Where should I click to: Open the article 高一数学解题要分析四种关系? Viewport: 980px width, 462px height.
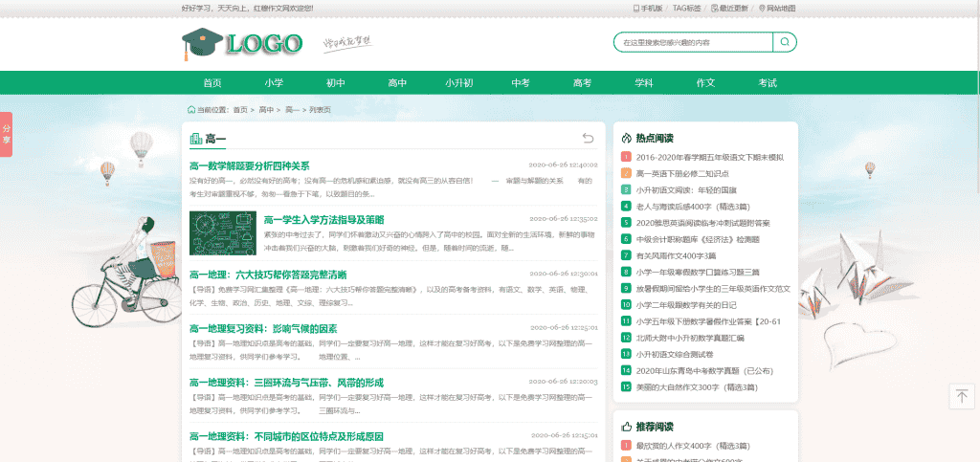pos(249,165)
